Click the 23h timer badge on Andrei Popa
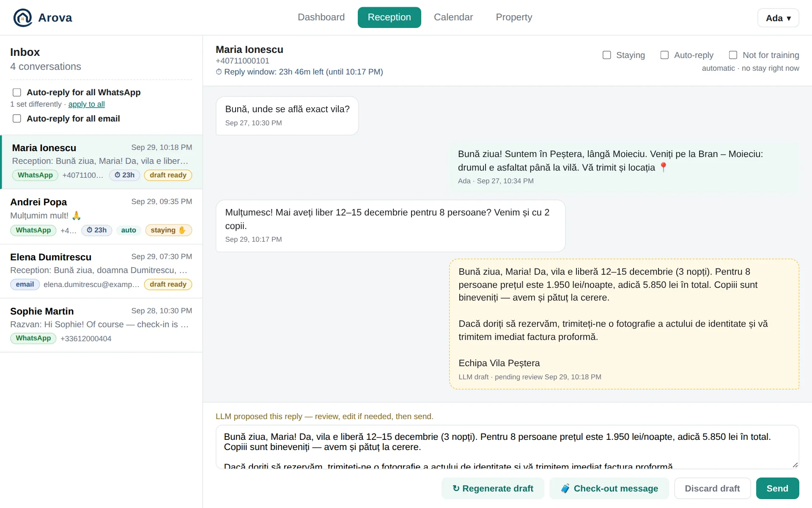 [96, 230]
